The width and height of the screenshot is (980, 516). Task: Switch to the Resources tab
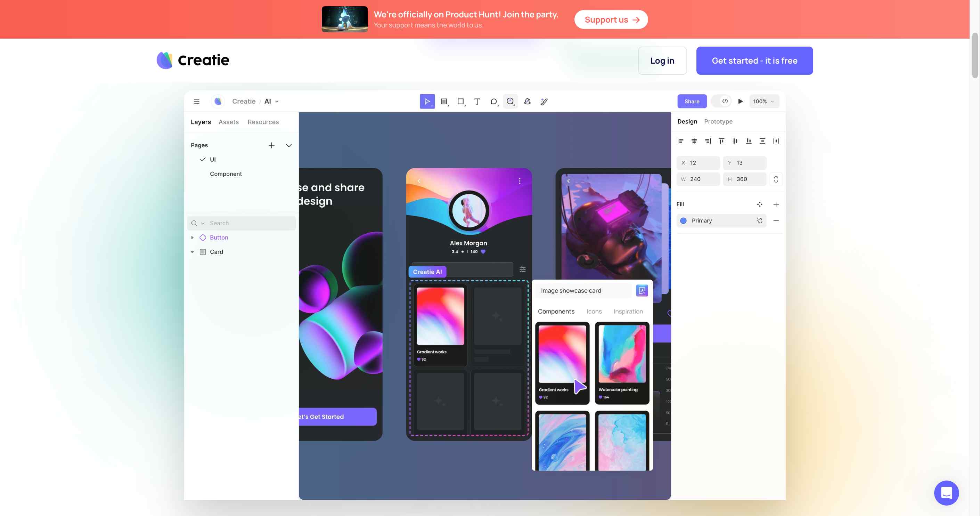[x=263, y=122]
